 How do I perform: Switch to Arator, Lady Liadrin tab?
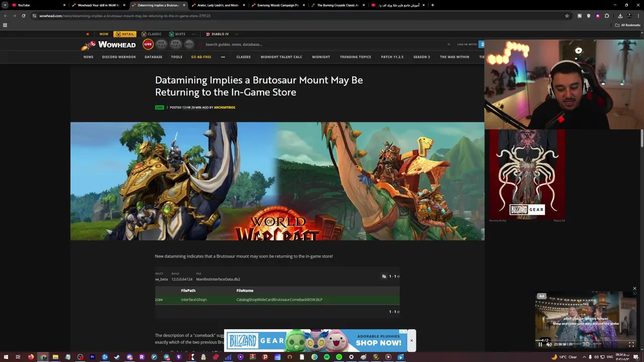click(217, 5)
